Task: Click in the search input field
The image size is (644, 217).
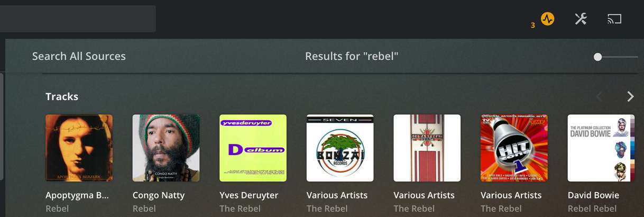Action: [x=78, y=19]
